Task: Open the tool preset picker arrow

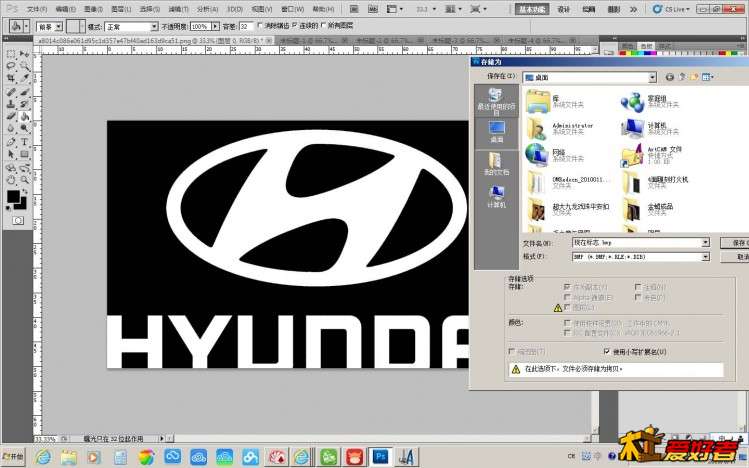Action: [26, 27]
